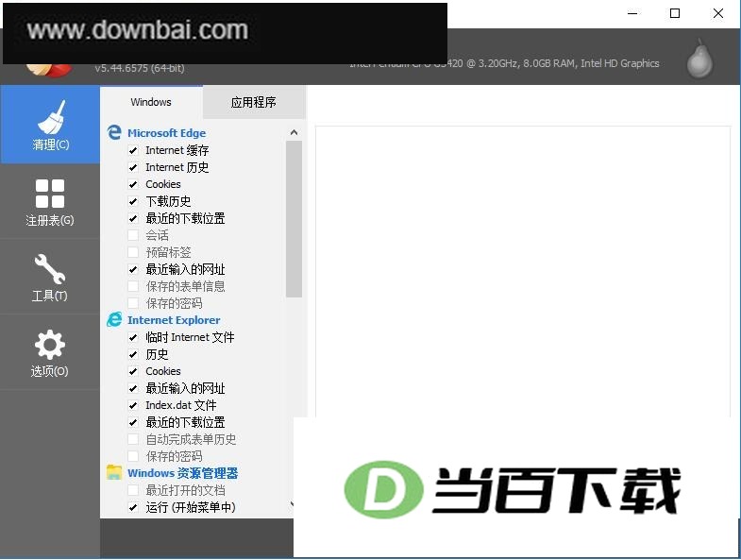Toggle the 运行 (开始菜单中) checkbox

pos(133,507)
